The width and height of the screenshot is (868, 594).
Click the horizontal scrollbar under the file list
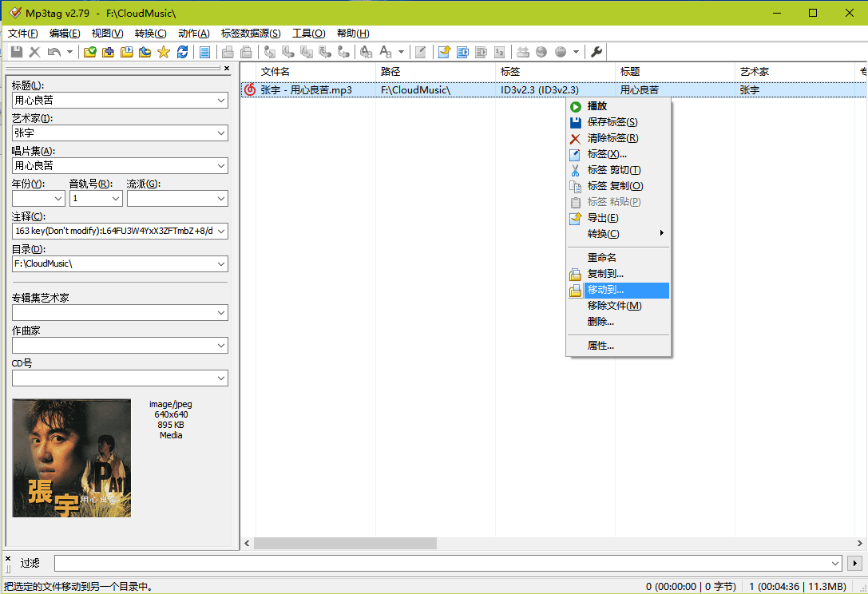pyautogui.click(x=343, y=542)
